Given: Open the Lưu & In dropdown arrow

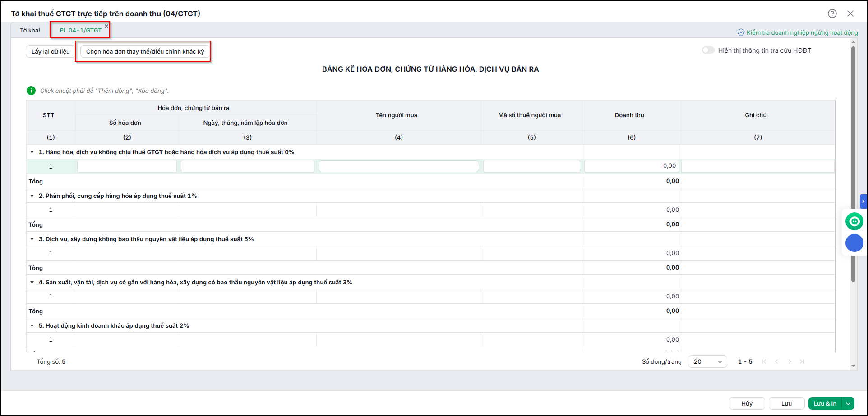Looking at the screenshot, I should (848, 403).
